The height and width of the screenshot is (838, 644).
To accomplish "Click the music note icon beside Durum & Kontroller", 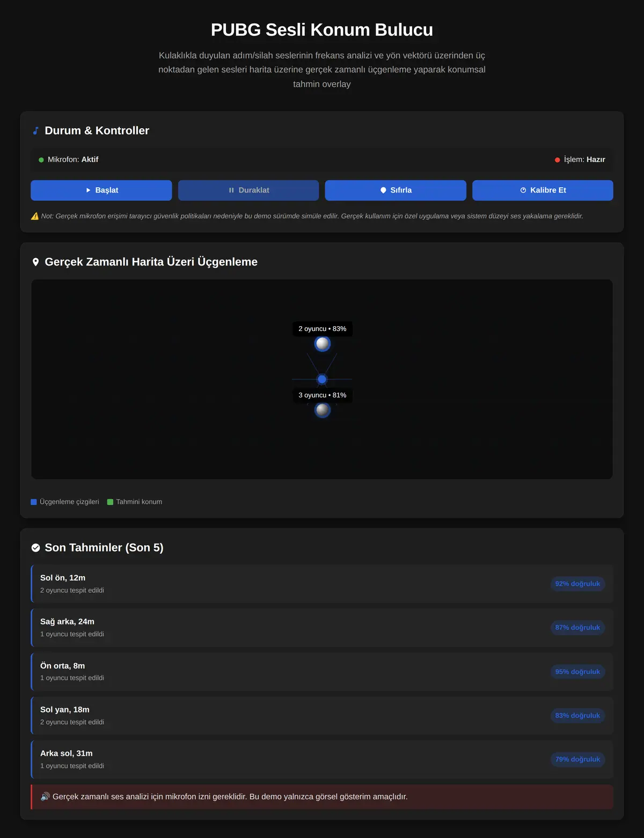I will [35, 130].
